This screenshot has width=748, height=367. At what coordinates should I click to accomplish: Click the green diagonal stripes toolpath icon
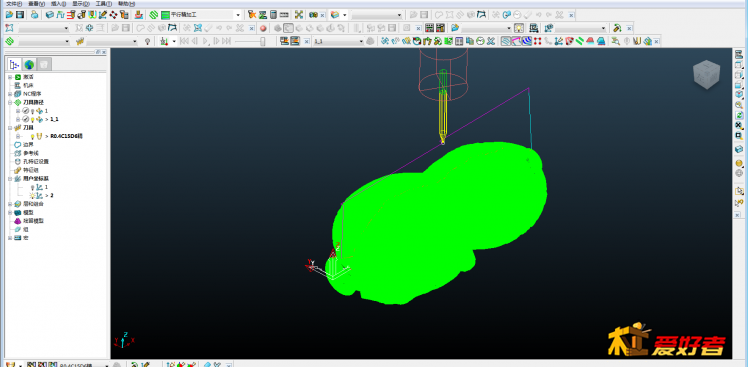click(x=580, y=42)
